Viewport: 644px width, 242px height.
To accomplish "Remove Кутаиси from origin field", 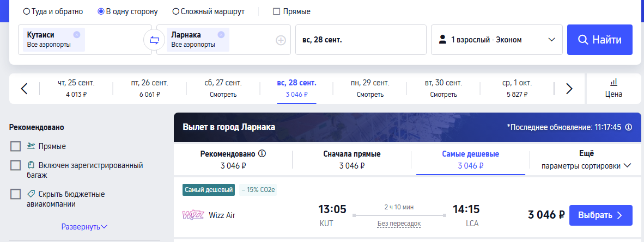I will point(76,35).
